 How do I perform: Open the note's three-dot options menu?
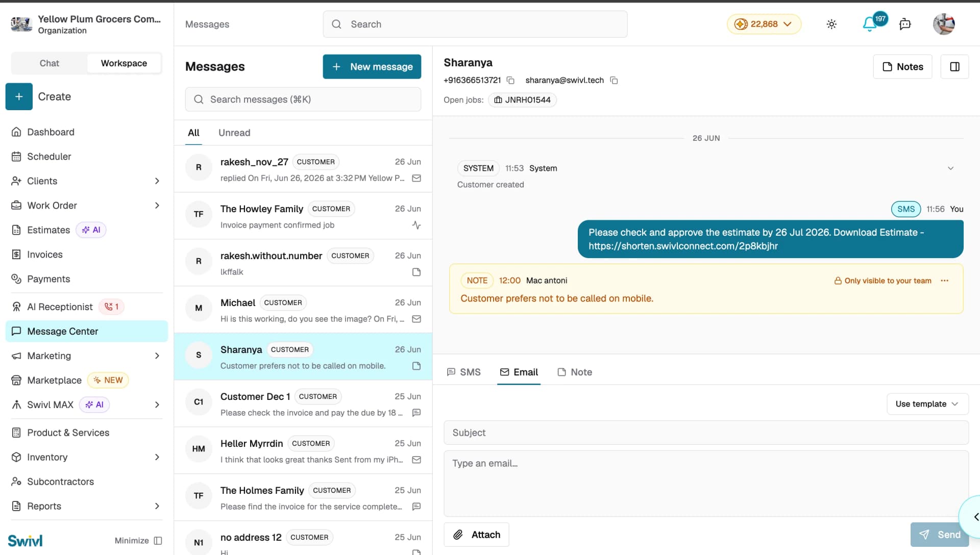[x=945, y=281]
